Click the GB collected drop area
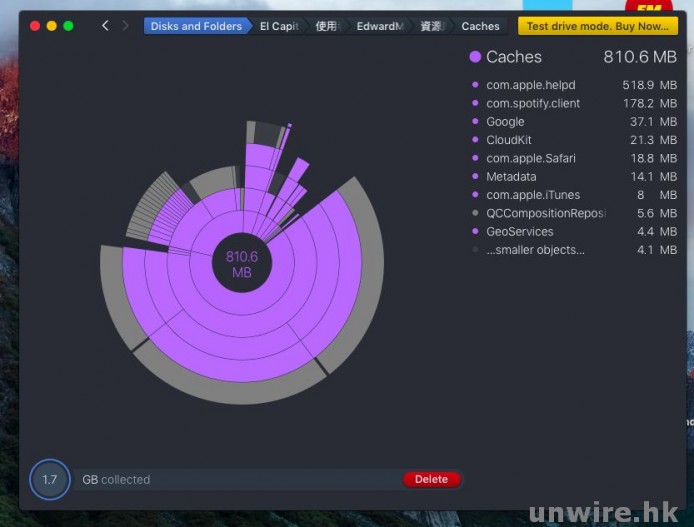 point(240,480)
